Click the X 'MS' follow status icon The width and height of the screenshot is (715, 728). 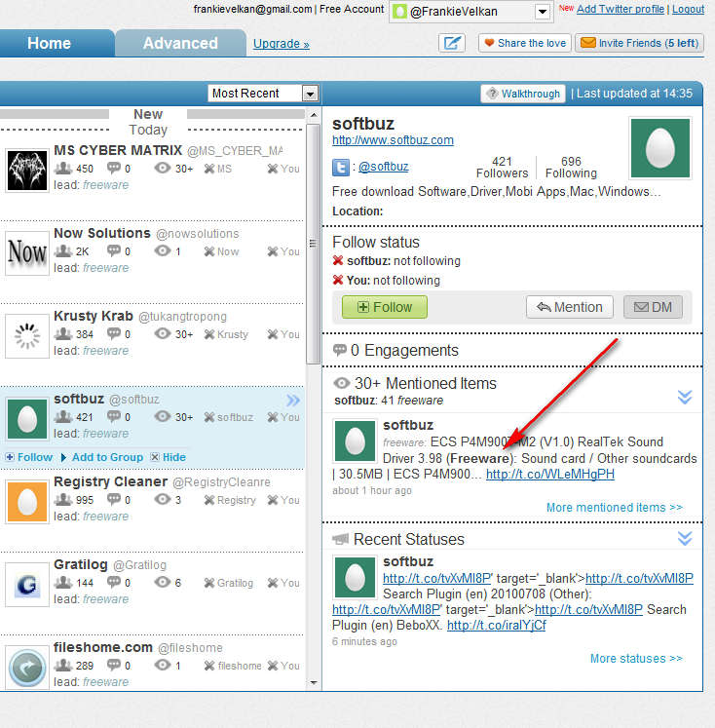209,169
